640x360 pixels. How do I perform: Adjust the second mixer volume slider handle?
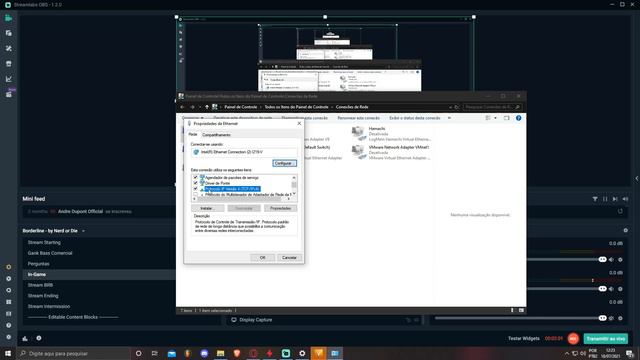pos(602,289)
